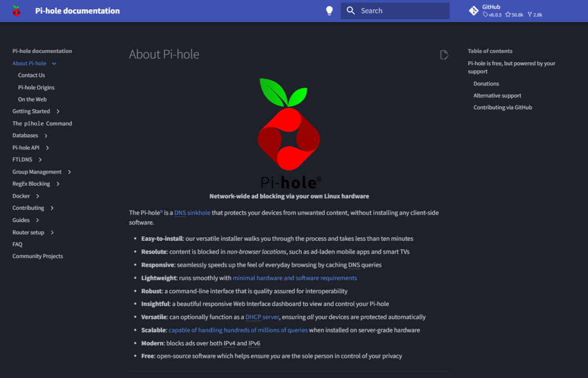This screenshot has height=378, width=588.
Task: Expand the Databases section
Action: click(x=46, y=136)
